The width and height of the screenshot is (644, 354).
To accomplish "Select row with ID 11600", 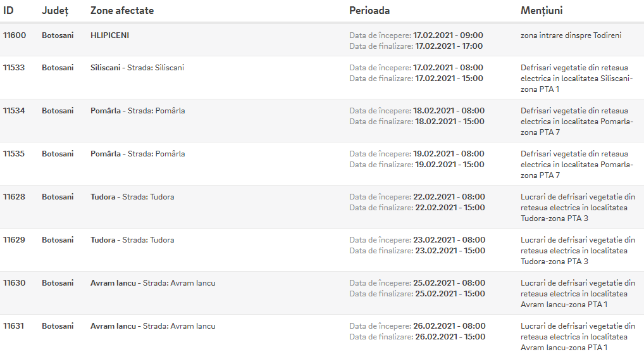I will tap(322, 41).
